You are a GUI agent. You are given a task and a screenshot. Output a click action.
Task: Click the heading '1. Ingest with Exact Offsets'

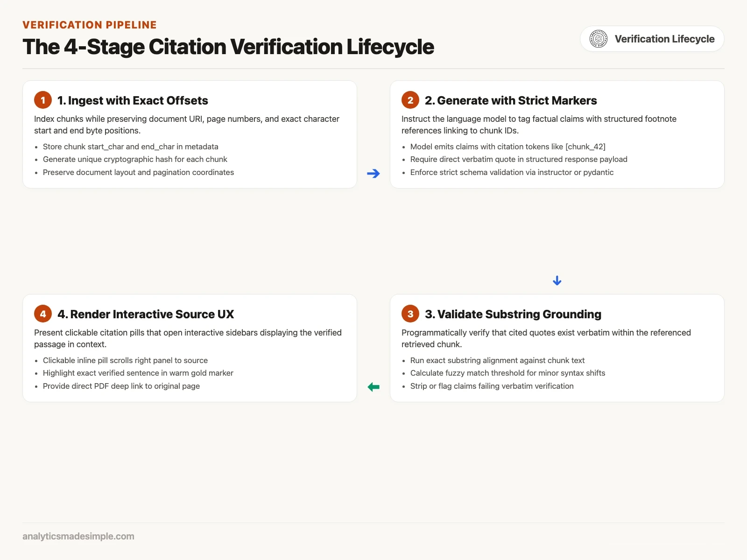tap(133, 100)
